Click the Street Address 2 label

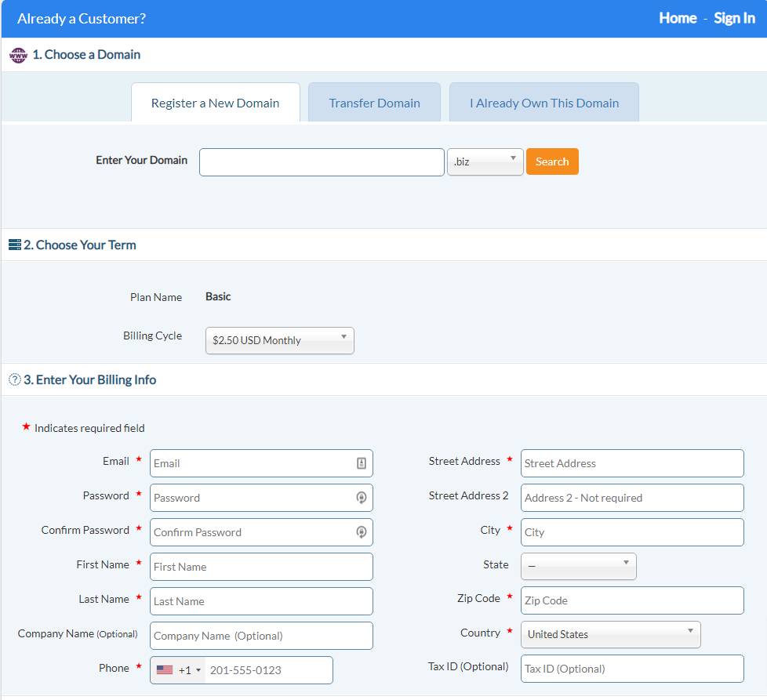[469, 495]
